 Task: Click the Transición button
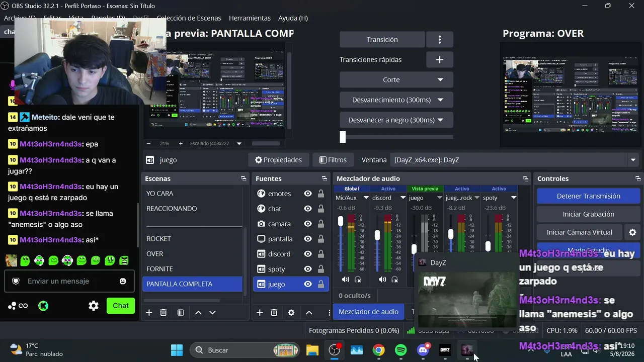point(382,40)
